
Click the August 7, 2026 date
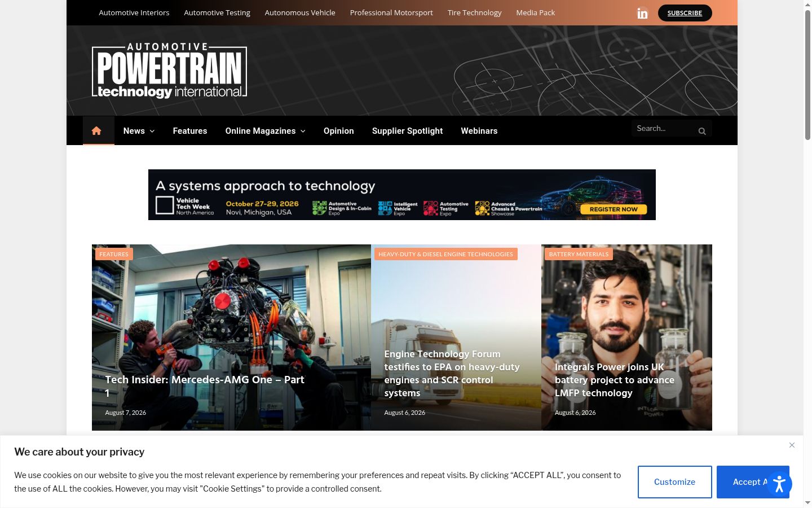(x=126, y=413)
